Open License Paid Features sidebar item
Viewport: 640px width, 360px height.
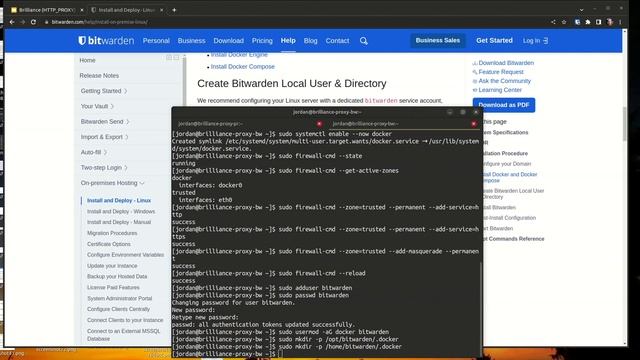click(113, 287)
